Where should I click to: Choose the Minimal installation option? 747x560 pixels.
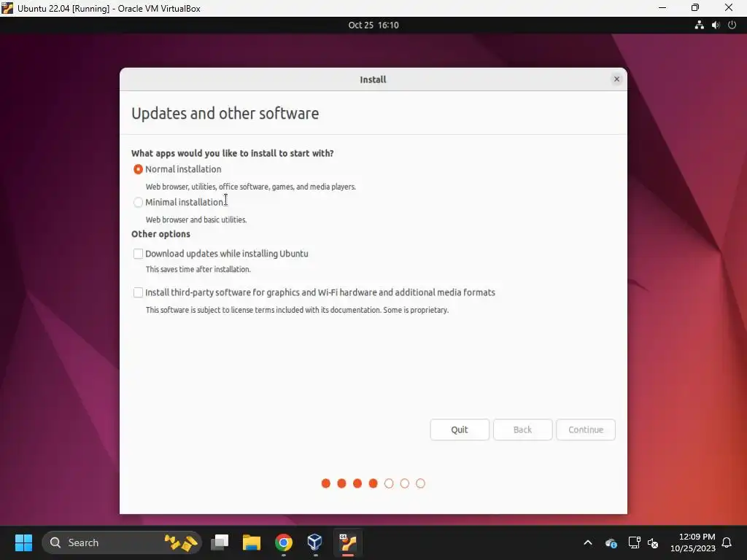pyautogui.click(x=138, y=203)
